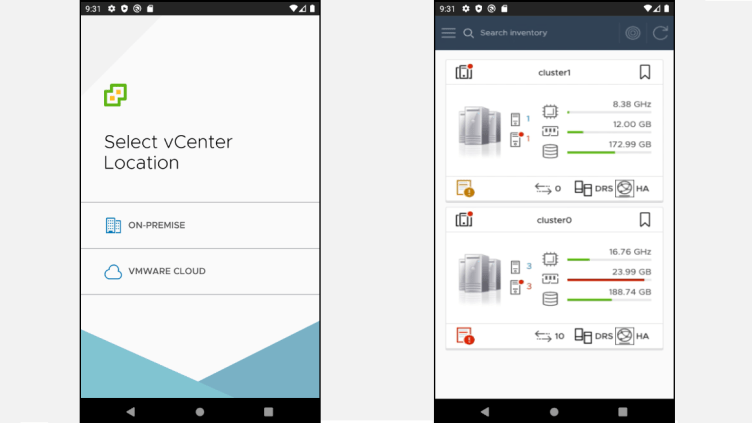The width and height of the screenshot is (752, 423).
Task: Tap Back button on right phone
Action: point(485,411)
